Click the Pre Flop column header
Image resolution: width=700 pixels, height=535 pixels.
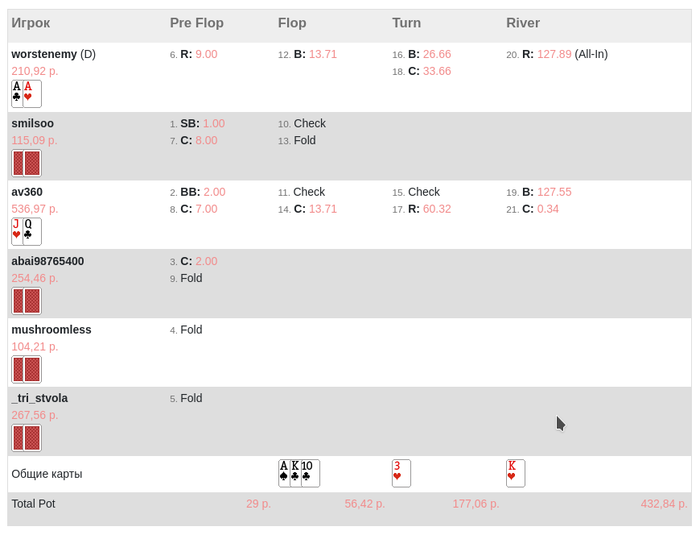pos(197,22)
